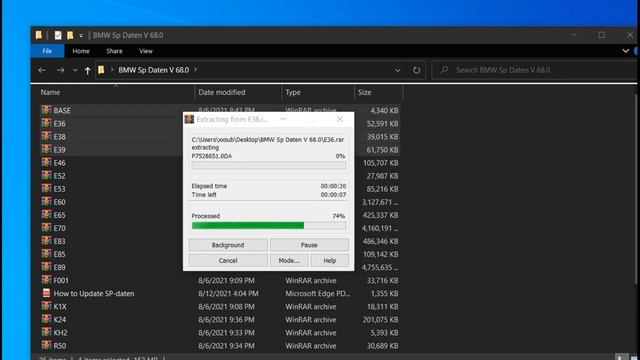Image resolution: width=640 pixels, height=360 pixels.
Task: Select the How to Update SP-daten PDF icon
Action: 47,293
